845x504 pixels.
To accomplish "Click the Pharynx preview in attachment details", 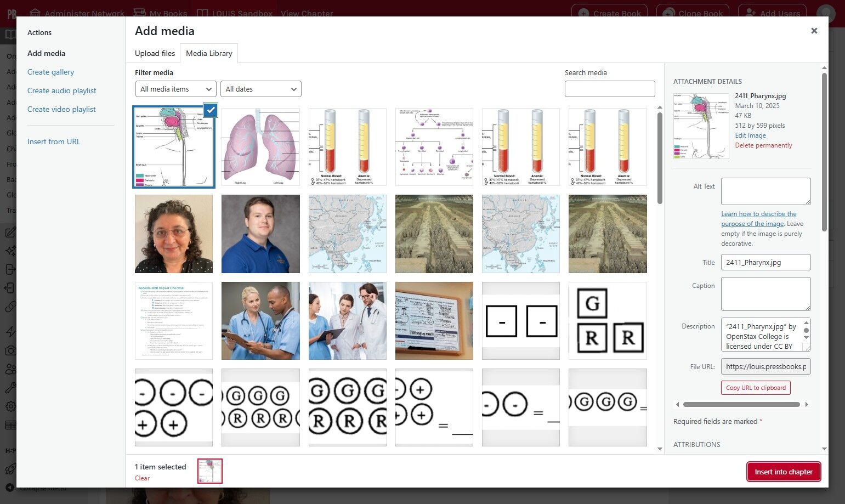I will click(x=701, y=126).
